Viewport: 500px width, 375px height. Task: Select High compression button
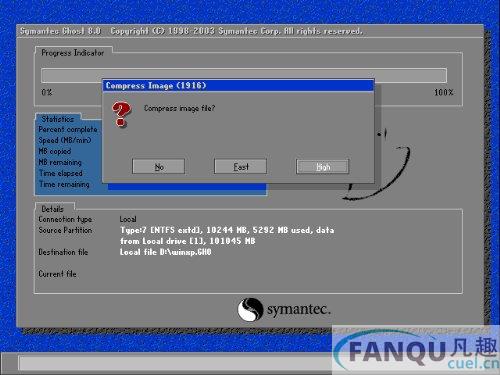322,166
